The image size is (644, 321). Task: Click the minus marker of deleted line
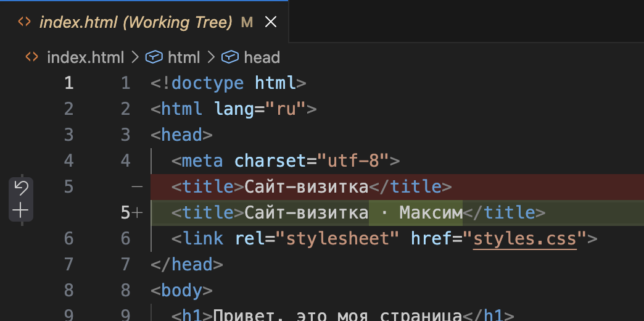(137, 187)
